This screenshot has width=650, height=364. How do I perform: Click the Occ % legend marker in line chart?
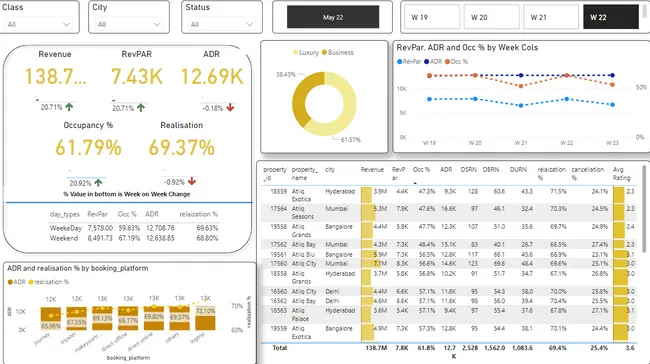[447, 61]
